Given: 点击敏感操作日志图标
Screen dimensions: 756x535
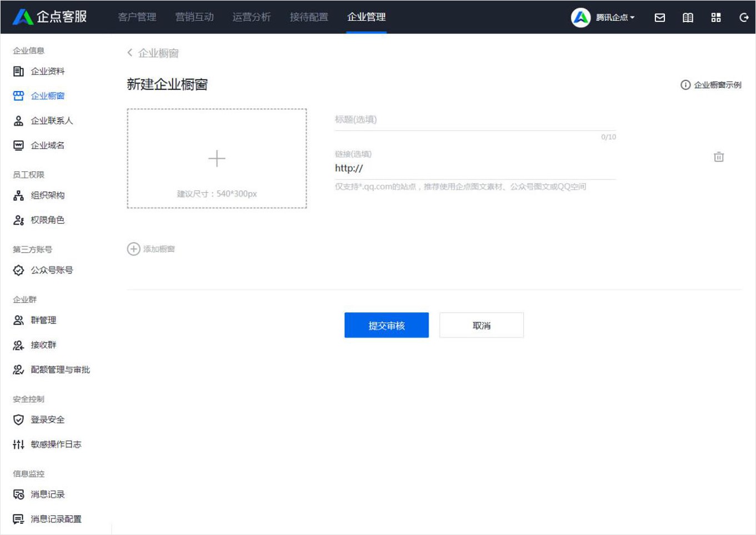Looking at the screenshot, I should 18,445.
